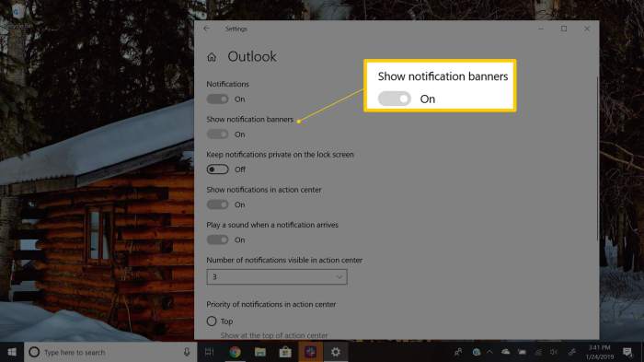Viewport: 644px width, 362px height.
Task: Open the People icon in system tray
Action: 458,352
